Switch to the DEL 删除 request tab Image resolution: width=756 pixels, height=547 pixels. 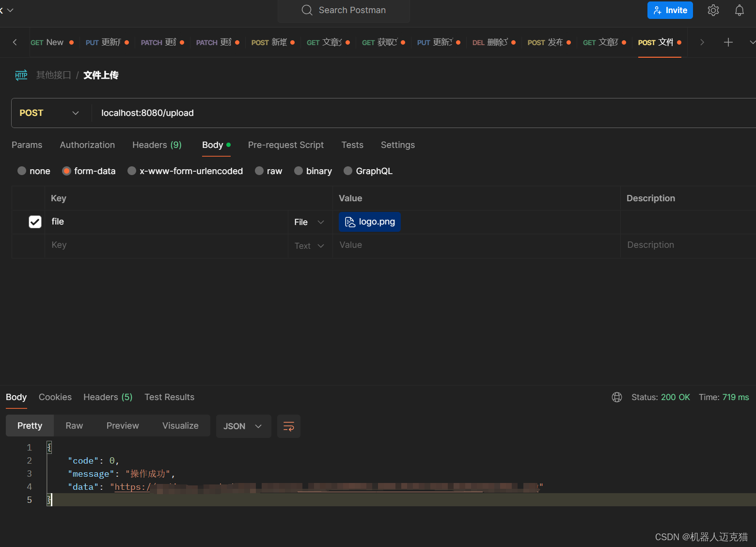tap(494, 42)
